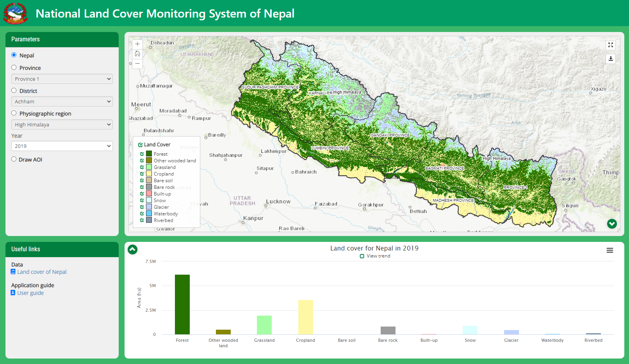The height and width of the screenshot is (364, 629).
Task: Expand the Achham district dropdown
Action: (62, 101)
